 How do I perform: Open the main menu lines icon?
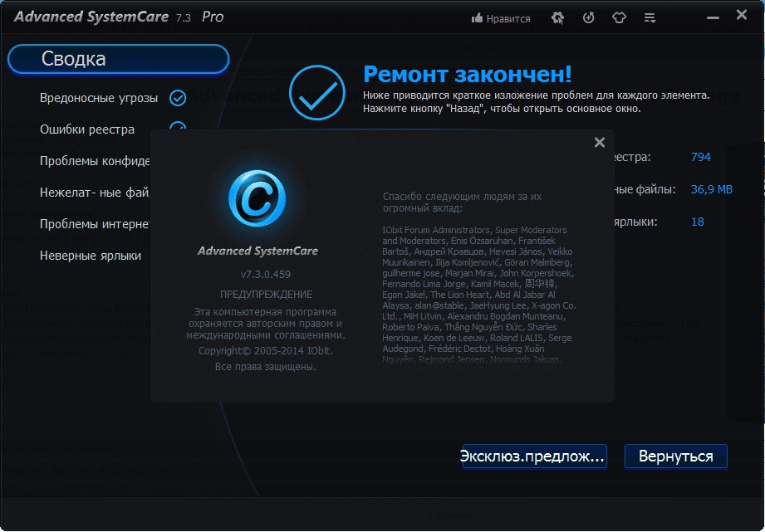pos(650,18)
